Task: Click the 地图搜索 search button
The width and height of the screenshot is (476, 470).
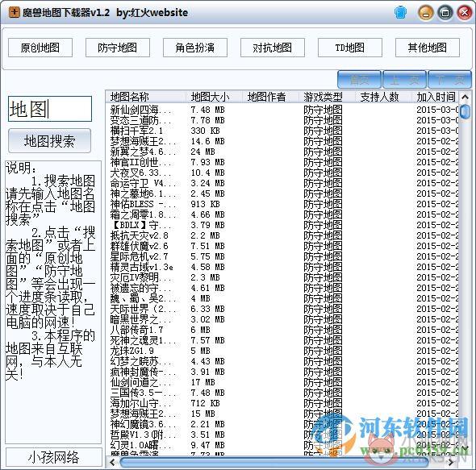Action: (x=49, y=141)
